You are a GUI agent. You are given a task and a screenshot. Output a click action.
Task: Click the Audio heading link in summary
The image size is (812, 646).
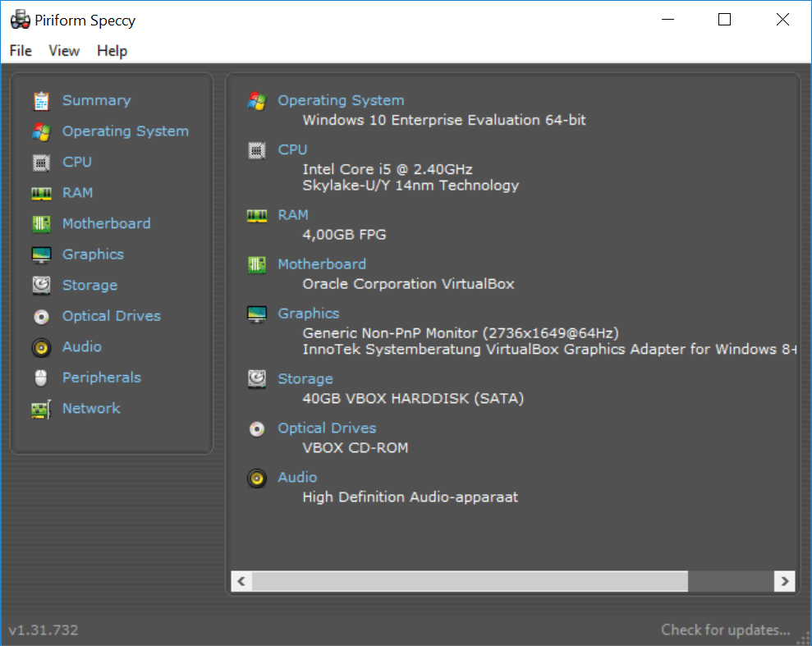pyautogui.click(x=297, y=477)
